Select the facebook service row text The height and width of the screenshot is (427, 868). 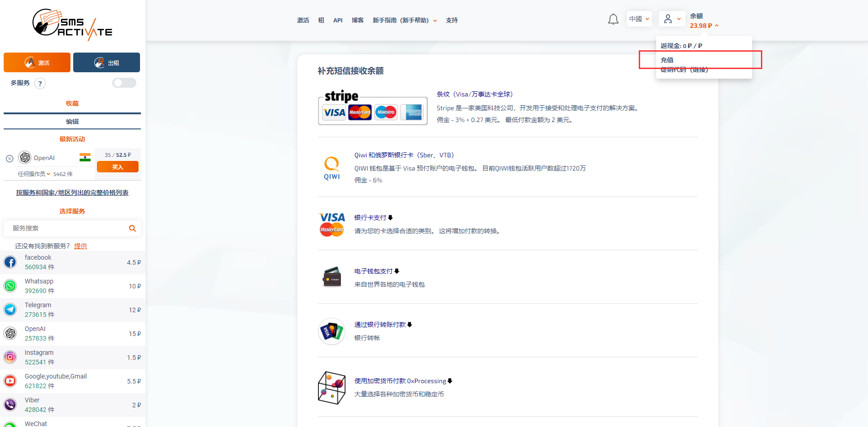[38, 257]
